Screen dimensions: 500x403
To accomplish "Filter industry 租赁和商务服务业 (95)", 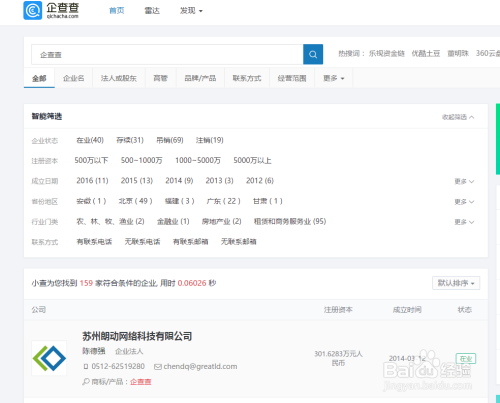I will pyautogui.click(x=290, y=221).
